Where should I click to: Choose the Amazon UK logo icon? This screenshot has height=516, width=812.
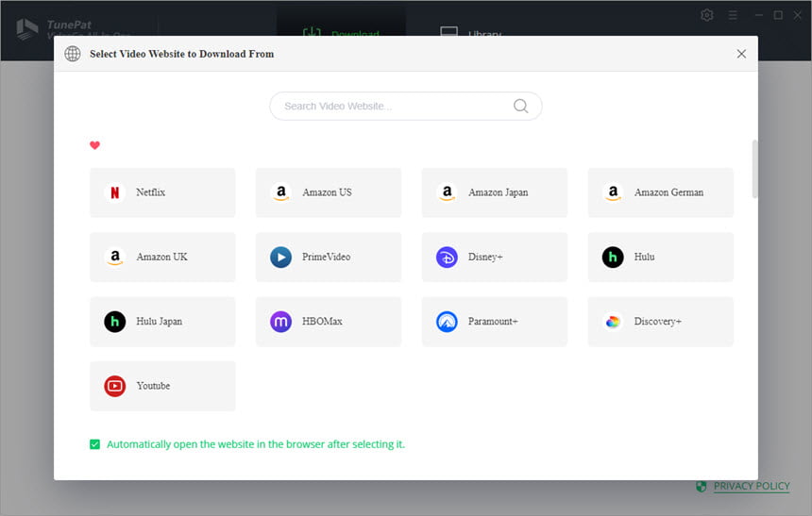(115, 258)
